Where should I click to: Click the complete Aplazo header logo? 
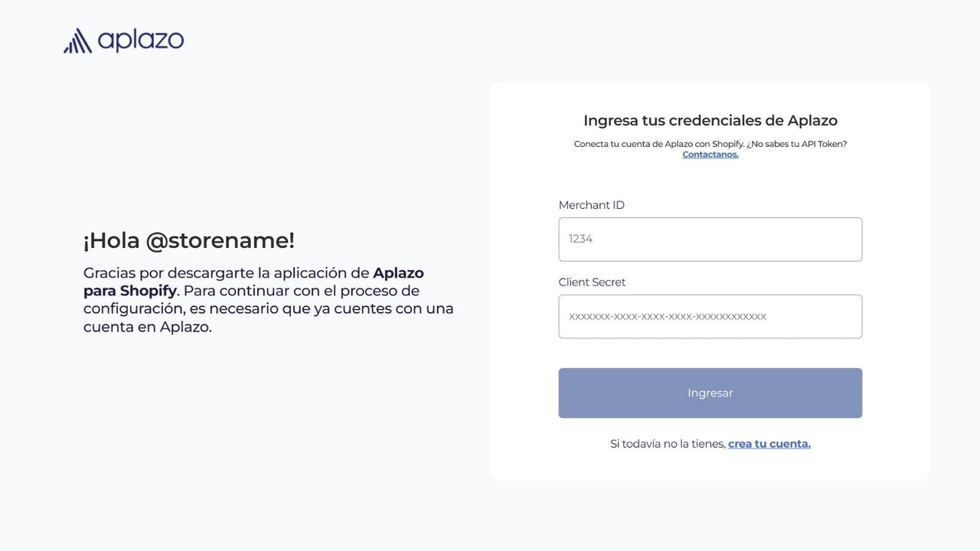click(x=122, y=39)
